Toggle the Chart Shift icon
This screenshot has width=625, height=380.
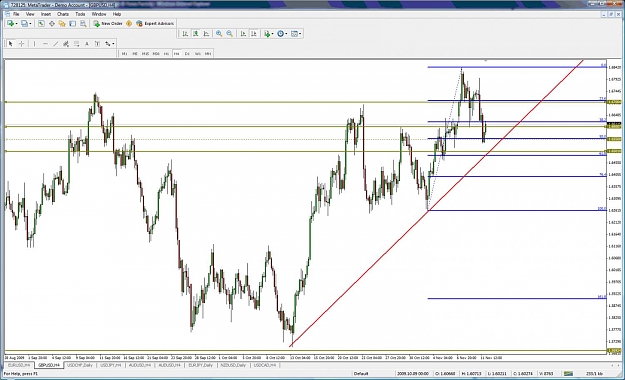tap(254, 34)
